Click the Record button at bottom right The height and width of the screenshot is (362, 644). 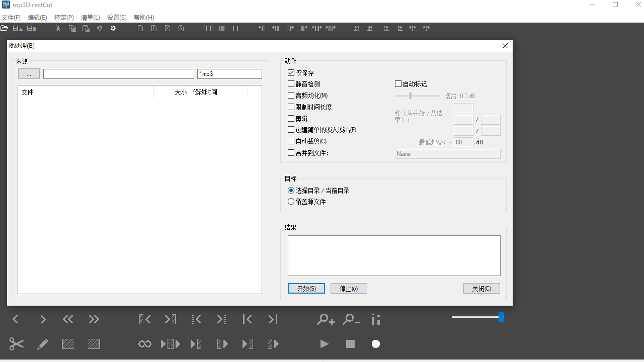(376, 344)
